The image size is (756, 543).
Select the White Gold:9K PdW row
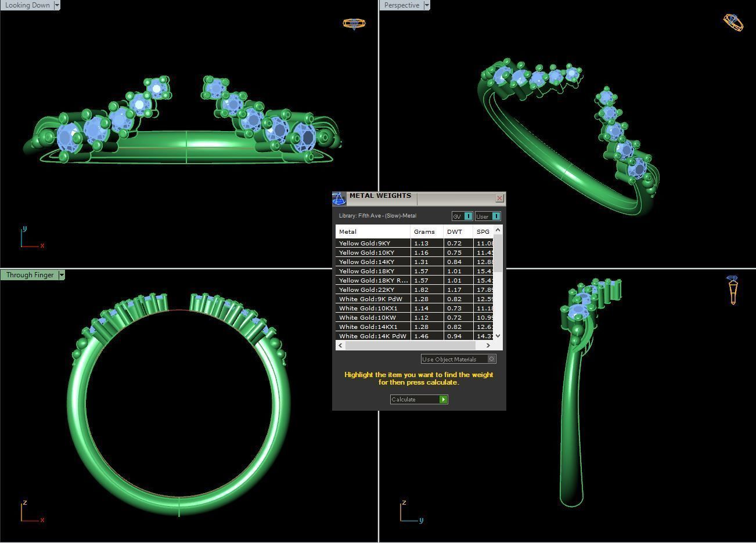click(415, 299)
